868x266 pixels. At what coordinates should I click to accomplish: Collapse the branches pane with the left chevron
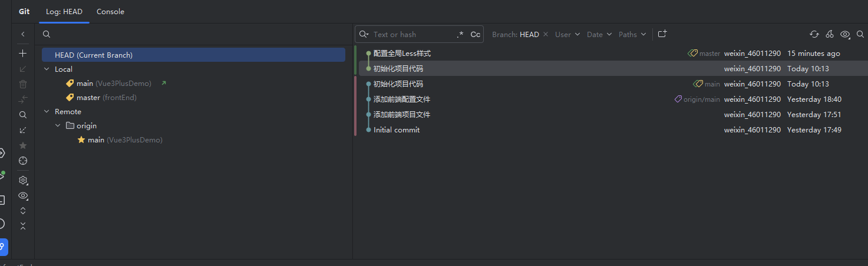(23, 34)
